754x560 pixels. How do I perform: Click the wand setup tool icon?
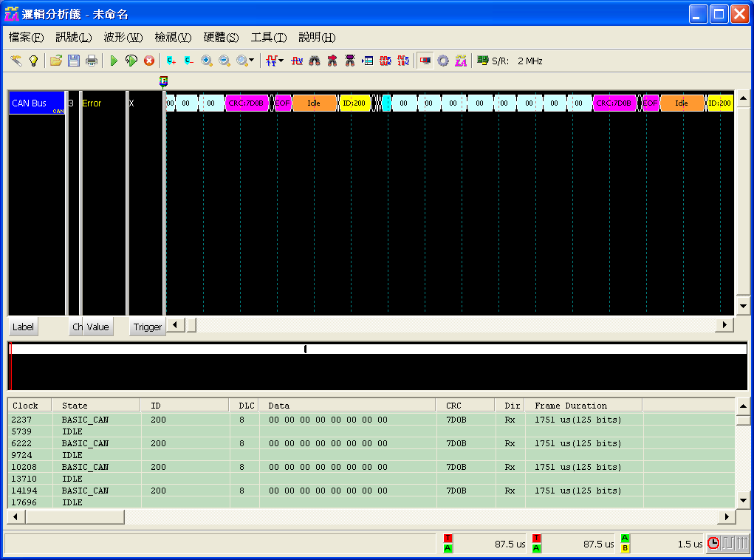[x=16, y=61]
